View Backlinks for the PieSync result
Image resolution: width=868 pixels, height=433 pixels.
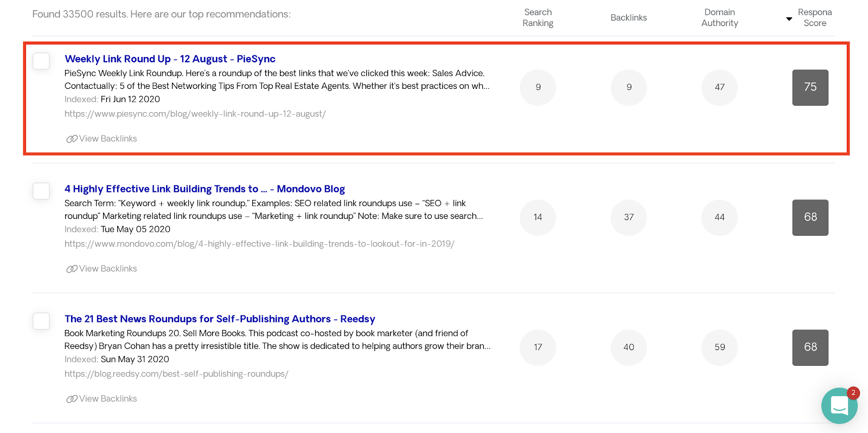(x=108, y=139)
